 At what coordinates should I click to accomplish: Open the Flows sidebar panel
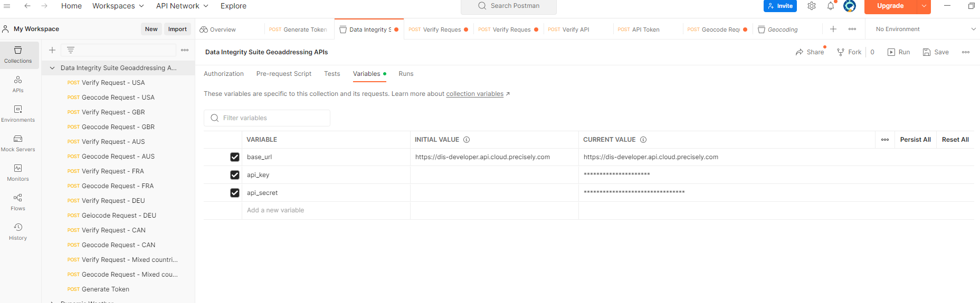pyautogui.click(x=18, y=202)
